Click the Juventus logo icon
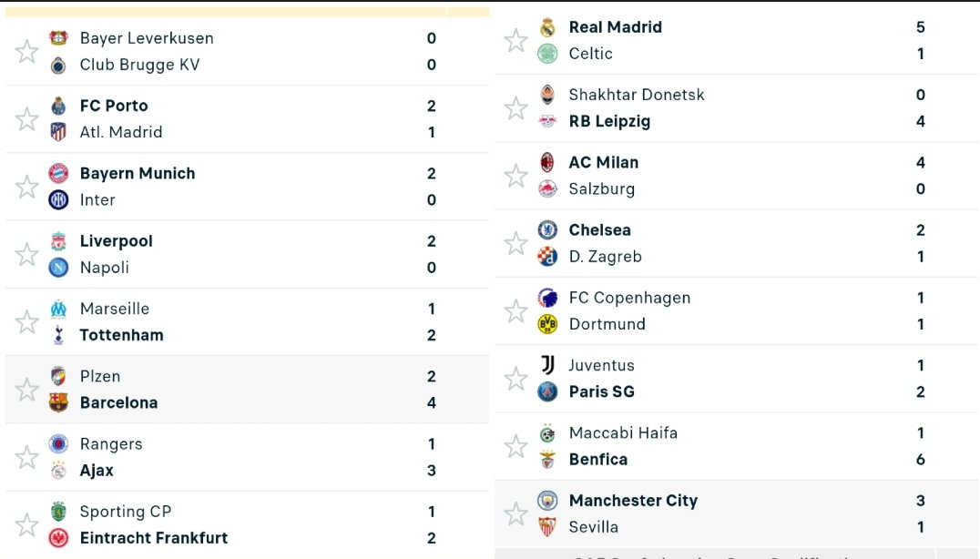Viewport: 980px width, 559px height. [547, 365]
